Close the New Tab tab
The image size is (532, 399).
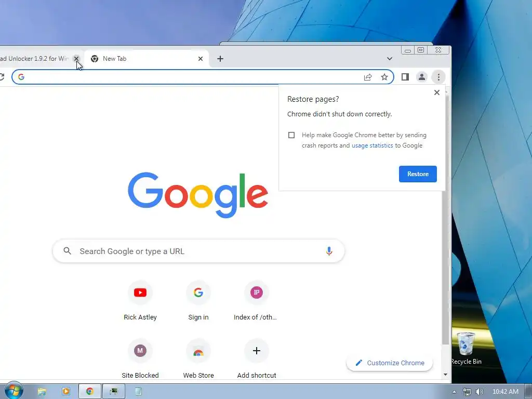pyautogui.click(x=201, y=59)
